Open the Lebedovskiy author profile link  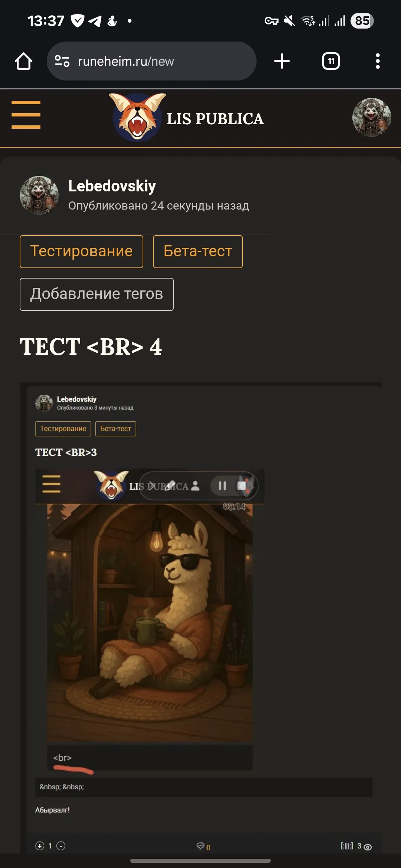point(112,186)
